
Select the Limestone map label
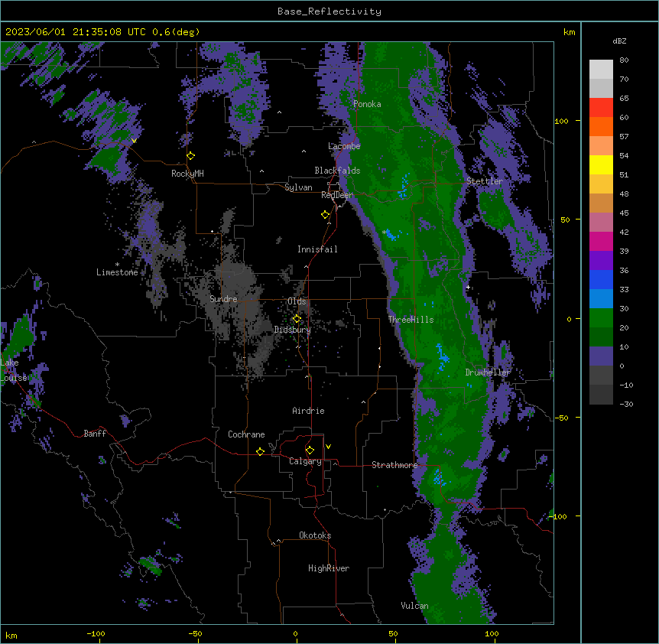pos(117,272)
